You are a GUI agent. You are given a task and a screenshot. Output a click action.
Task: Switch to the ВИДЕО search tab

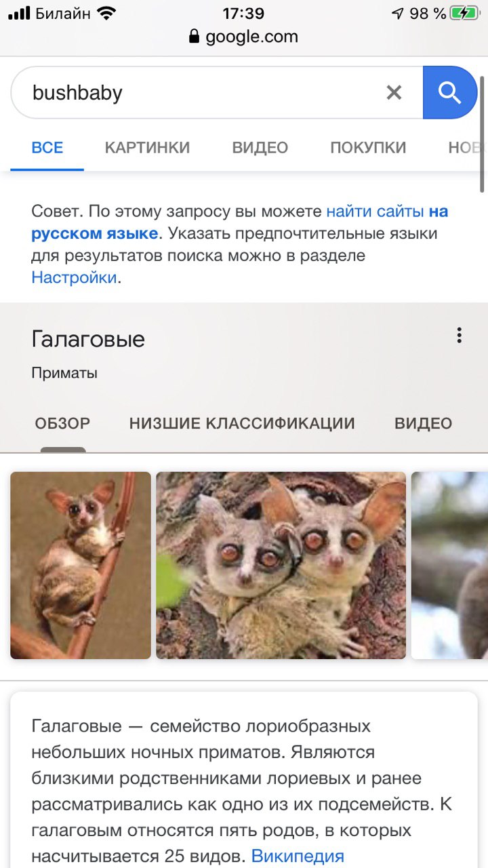[x=260, y=148]
